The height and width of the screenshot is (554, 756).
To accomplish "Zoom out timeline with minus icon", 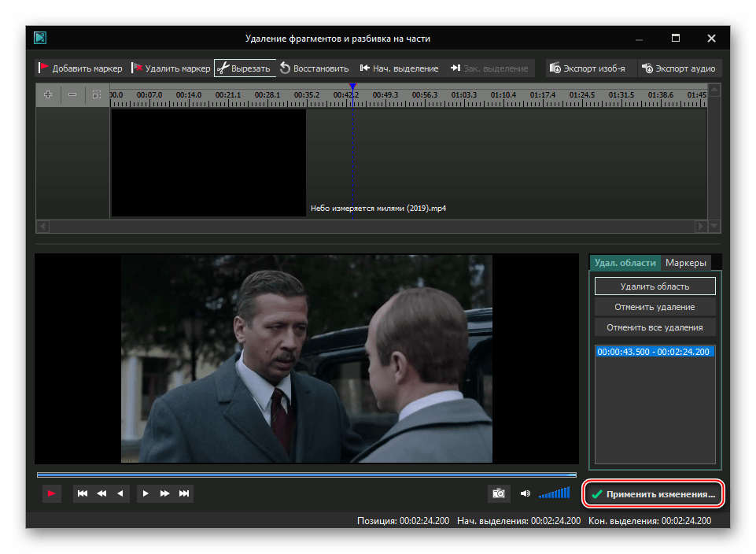I will pyautogui.click(x=72, y=94).
